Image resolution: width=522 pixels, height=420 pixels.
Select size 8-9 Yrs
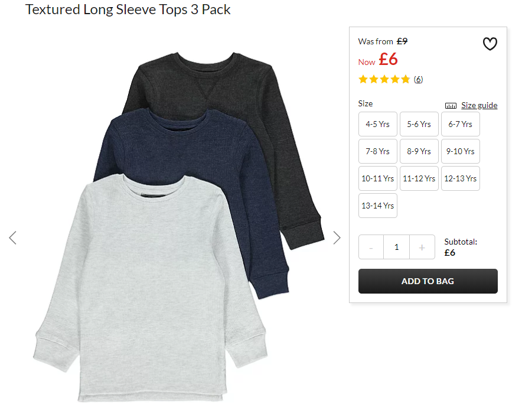419,151
